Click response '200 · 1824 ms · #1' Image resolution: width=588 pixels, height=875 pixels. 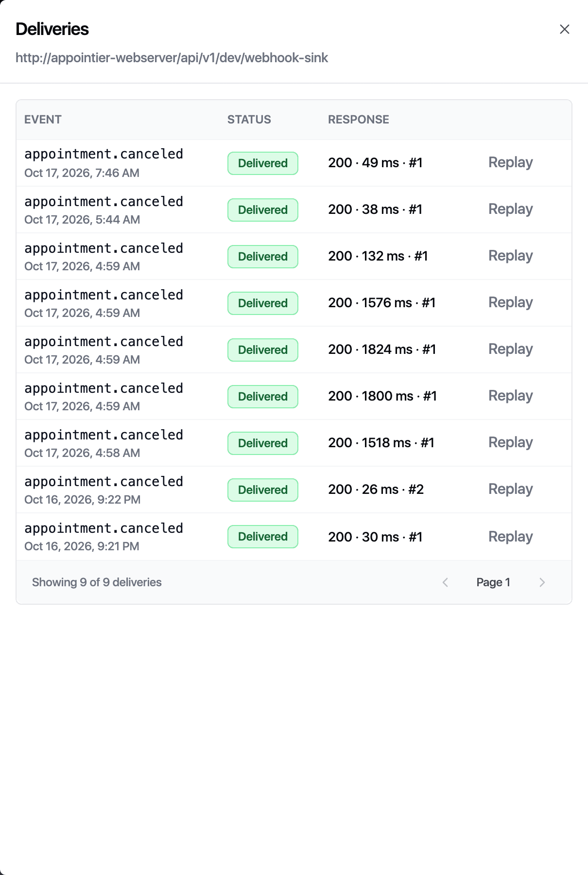tap(382, 349)
